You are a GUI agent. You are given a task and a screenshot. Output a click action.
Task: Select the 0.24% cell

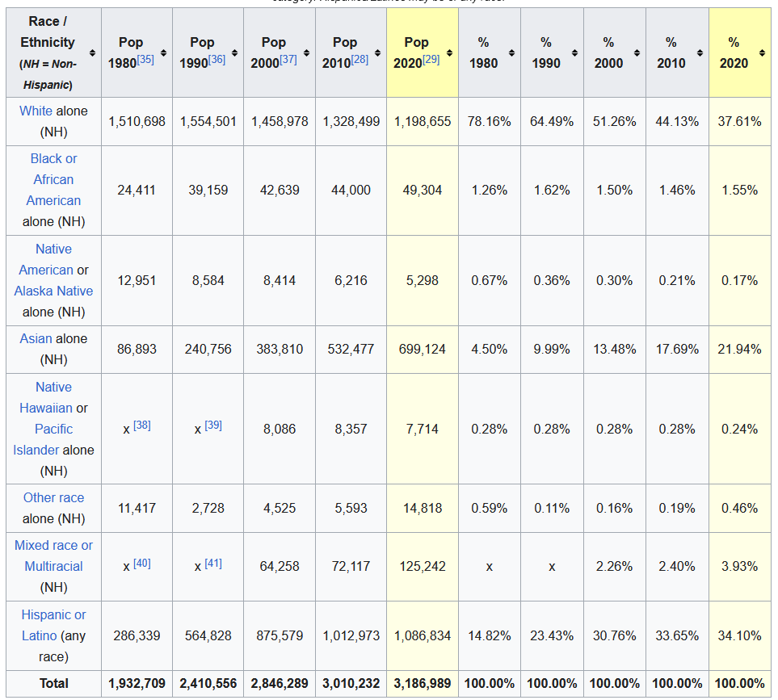(x=740, y=430)
